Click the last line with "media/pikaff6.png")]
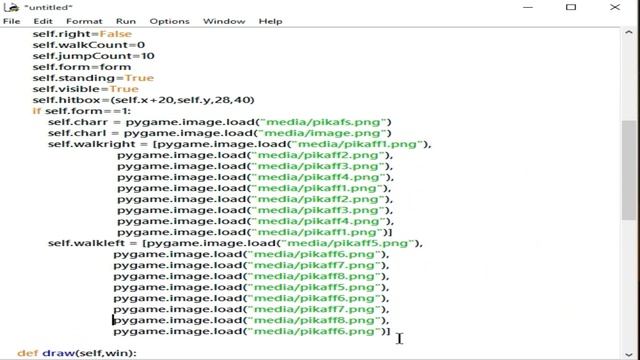Viewport: 640px width, 360px height. pyautogui.click(x=252, y=331)
